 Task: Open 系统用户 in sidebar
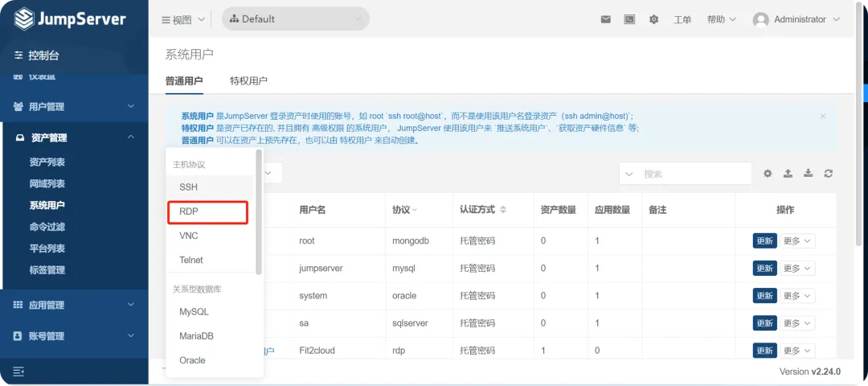coord(47,205)
